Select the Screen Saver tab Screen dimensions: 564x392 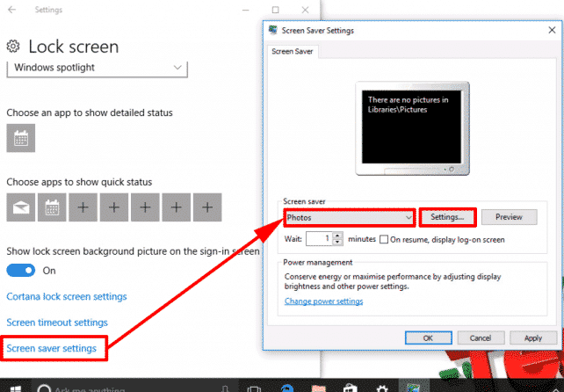coord(293,52)
